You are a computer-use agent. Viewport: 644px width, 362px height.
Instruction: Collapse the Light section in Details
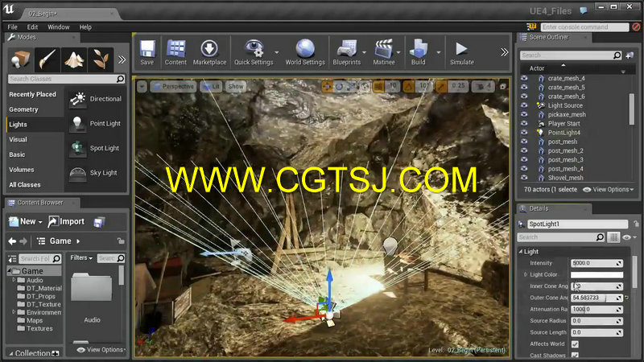coord(521,252)
